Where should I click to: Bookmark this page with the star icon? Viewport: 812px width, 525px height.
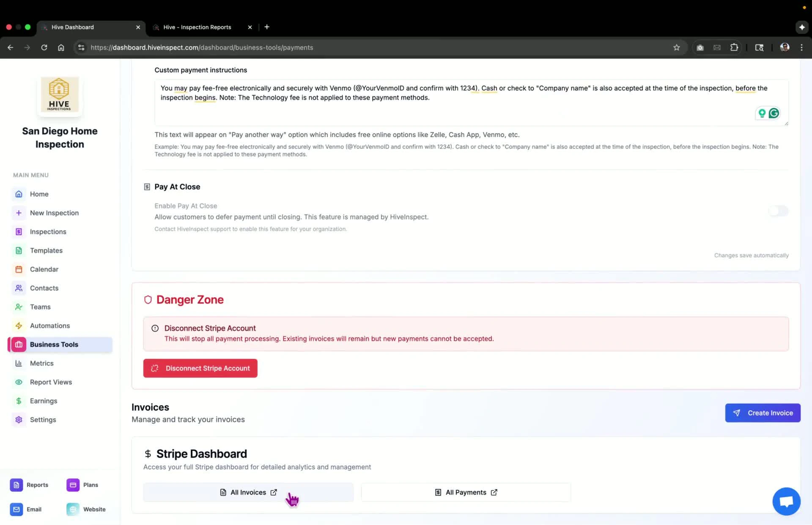click(x=676, y=47)
